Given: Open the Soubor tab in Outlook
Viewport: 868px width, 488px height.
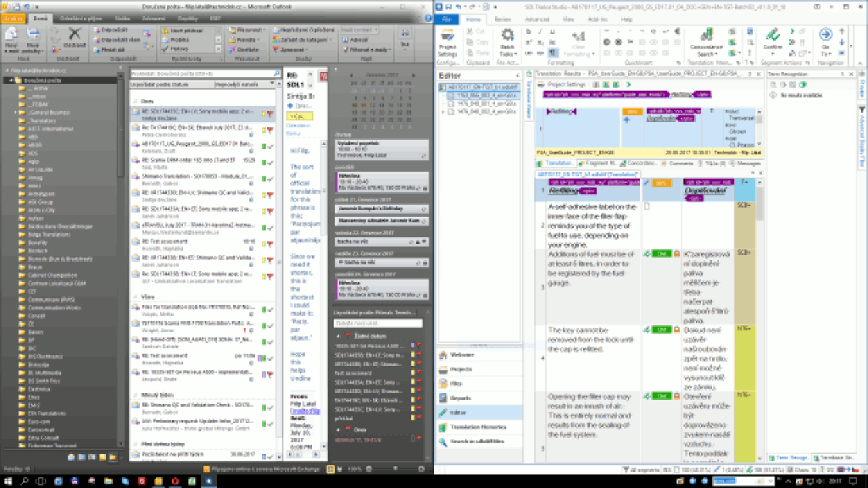Looking at the screenshot, I should pyautogui.click(x=12, y=19).
